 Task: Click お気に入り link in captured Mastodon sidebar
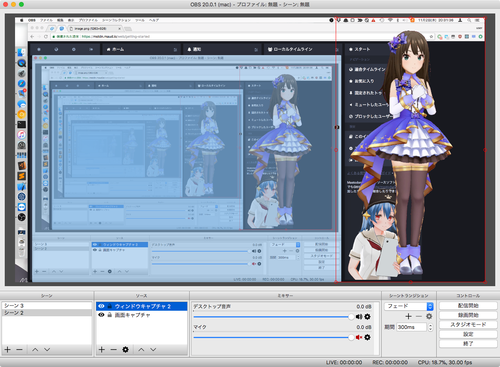[x=362, y=81]
